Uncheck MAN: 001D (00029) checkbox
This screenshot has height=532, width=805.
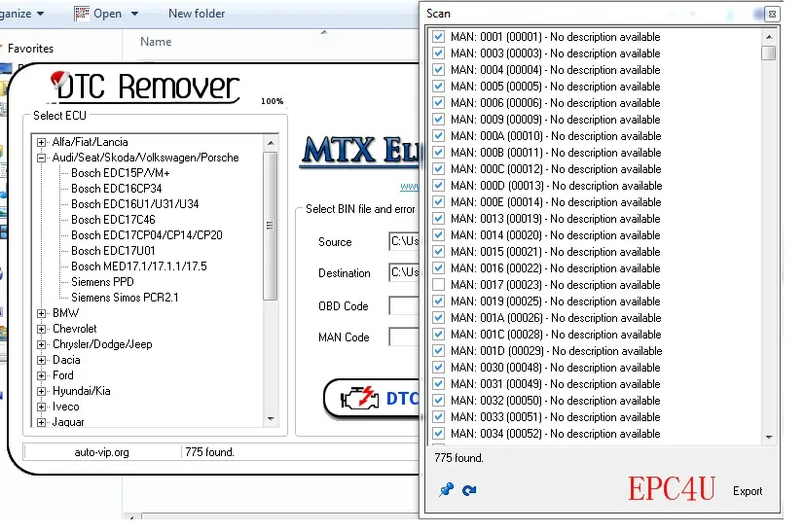438,350
